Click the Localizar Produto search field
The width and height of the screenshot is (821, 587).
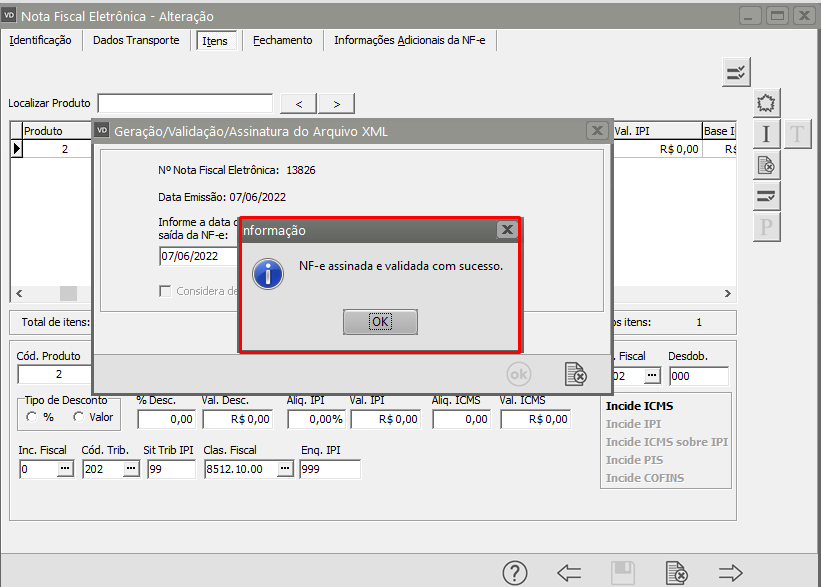click(185, 103)
